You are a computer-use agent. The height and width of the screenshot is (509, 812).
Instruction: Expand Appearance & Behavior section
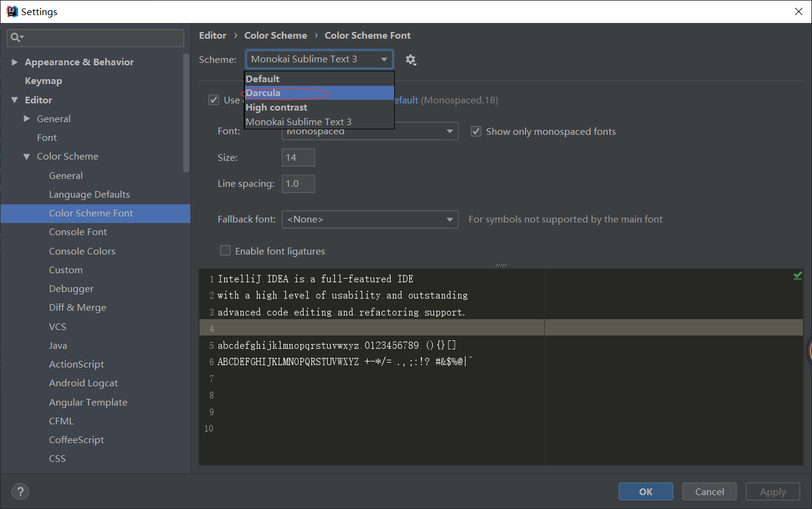coord(15,62)
